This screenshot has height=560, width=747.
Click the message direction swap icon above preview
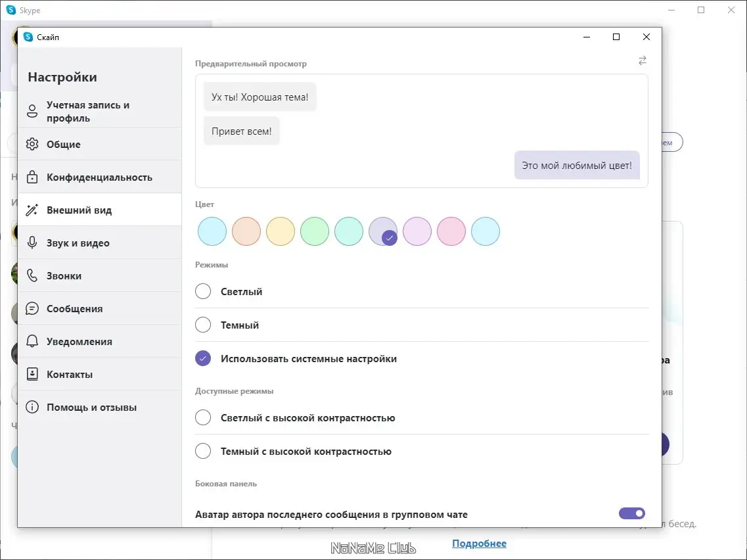(x=641, y=60)
